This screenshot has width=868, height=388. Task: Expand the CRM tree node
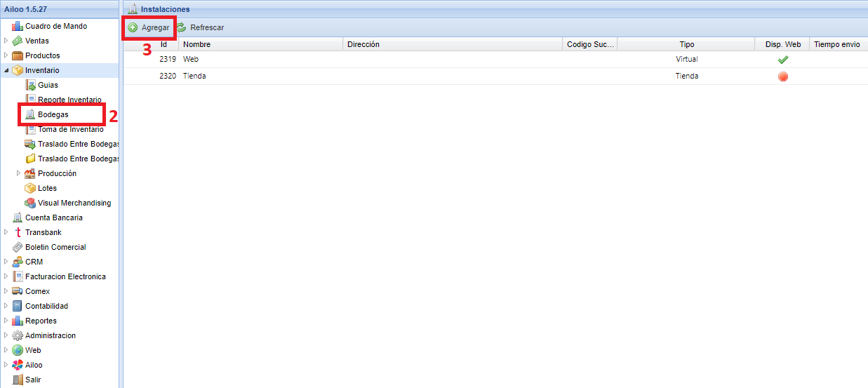(x=6, y=262)
